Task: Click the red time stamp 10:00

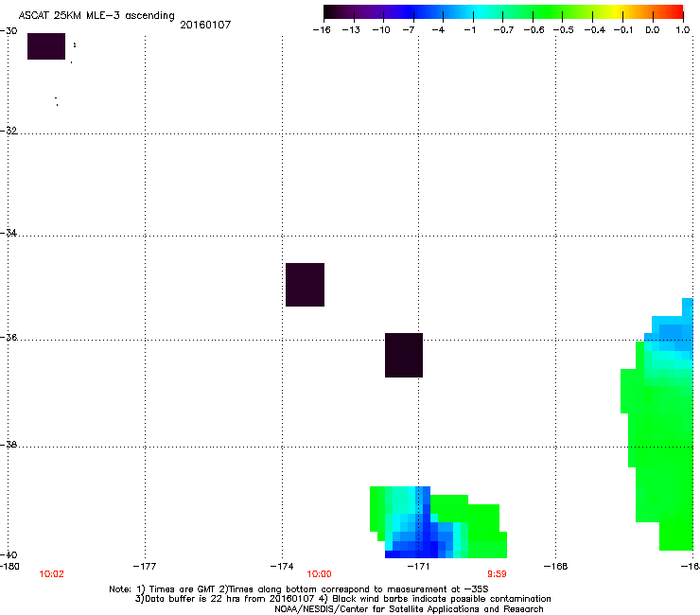Action: coord(319,574)
